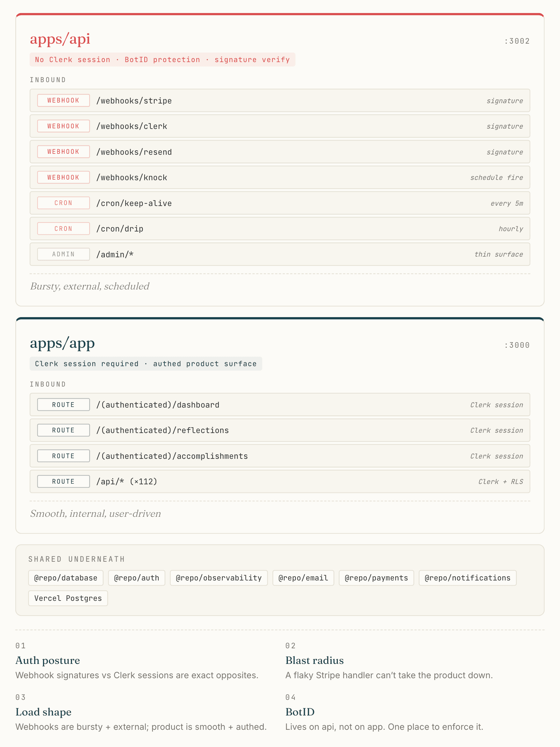The height and width of the screenshot is (747, 560).
Task: Click 'Webhook signatures vs Clerk sessions' text
Action: pos(137,675)
